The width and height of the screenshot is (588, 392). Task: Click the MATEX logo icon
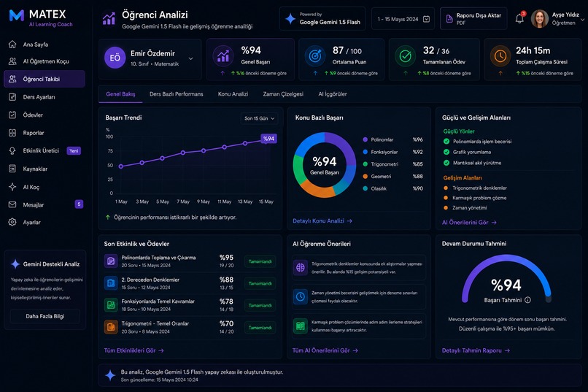pos(17,15)
